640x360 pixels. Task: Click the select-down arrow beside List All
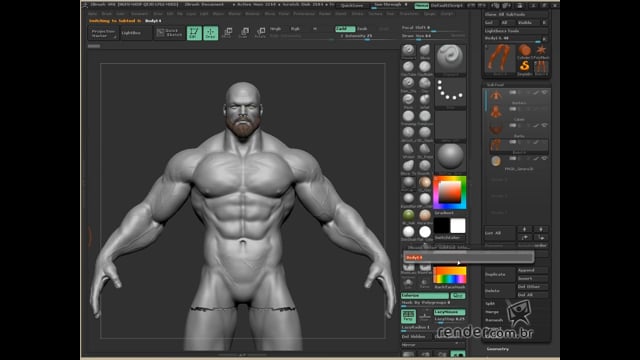pyautogui.click(x=541, y=229)
